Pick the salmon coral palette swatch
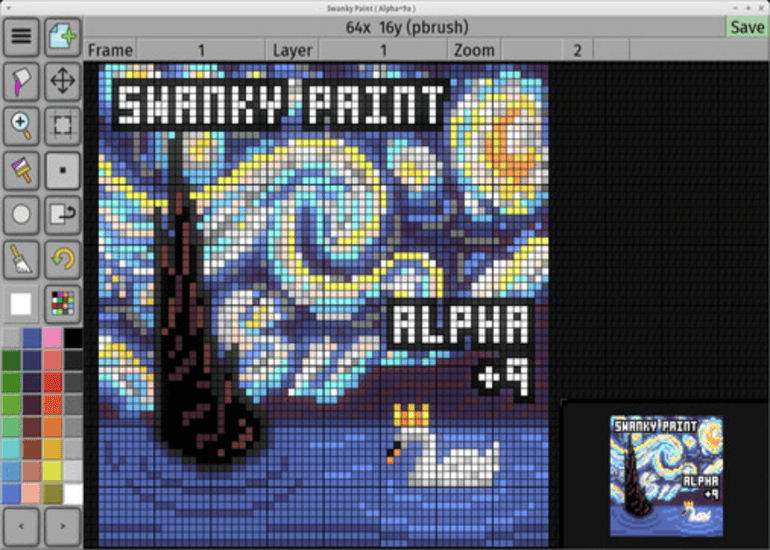Viewport: 770px width, 550px height. pyautogui.click(x=52, y=360)
